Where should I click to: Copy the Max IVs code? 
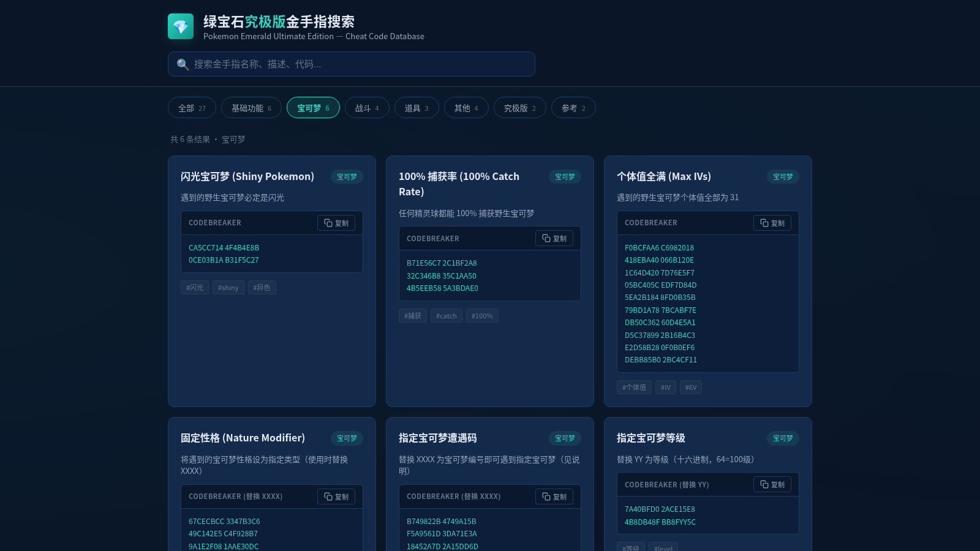pyautogui.click(x=772, y=223)
